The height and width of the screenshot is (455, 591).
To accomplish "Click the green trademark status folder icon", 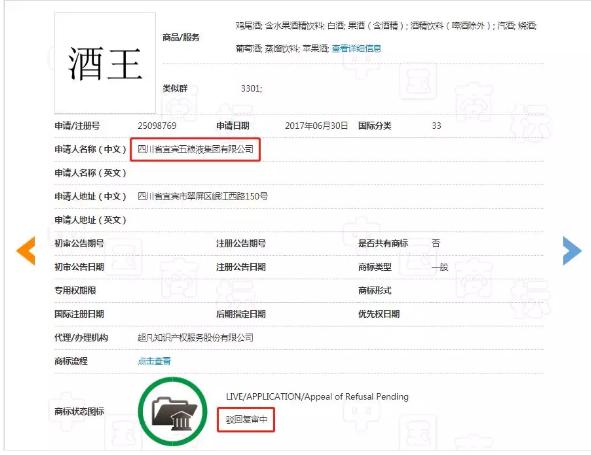I will [173, 411].
